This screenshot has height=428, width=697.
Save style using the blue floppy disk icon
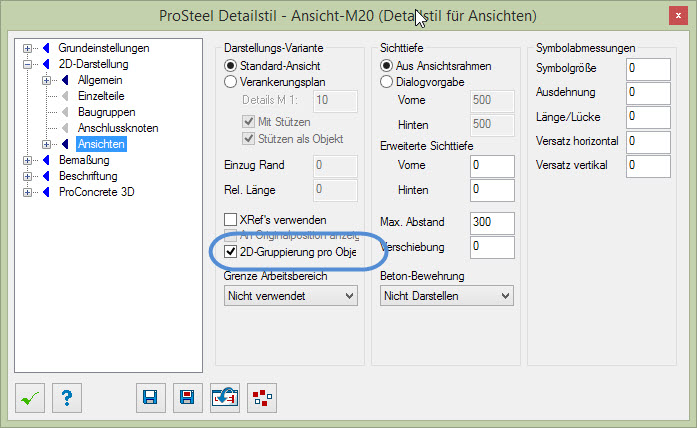[x=151, y=397]
